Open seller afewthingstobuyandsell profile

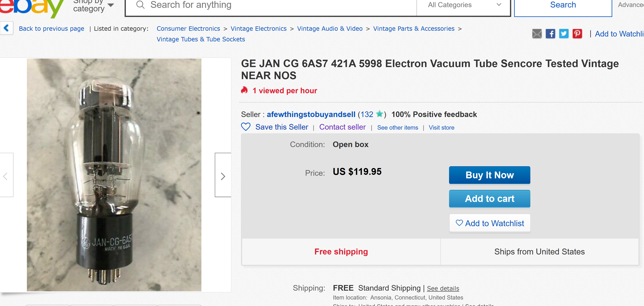[x=311, y=114]
